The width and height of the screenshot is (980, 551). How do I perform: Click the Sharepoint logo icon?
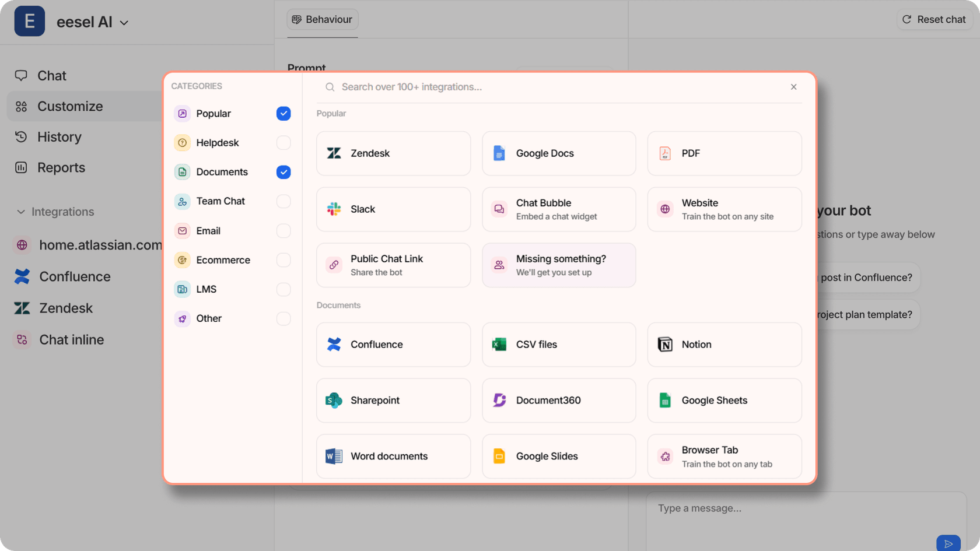(334, 401)
